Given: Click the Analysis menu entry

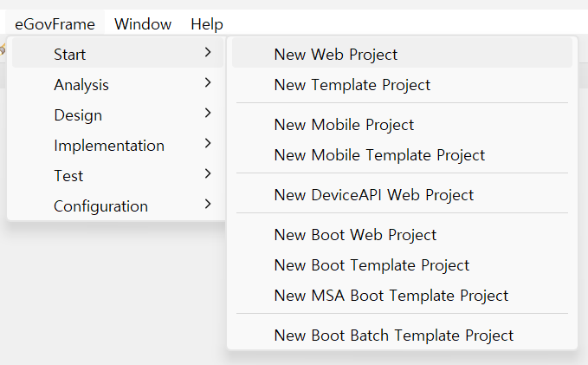Looking at the screenshot, I should click(81, 85).
